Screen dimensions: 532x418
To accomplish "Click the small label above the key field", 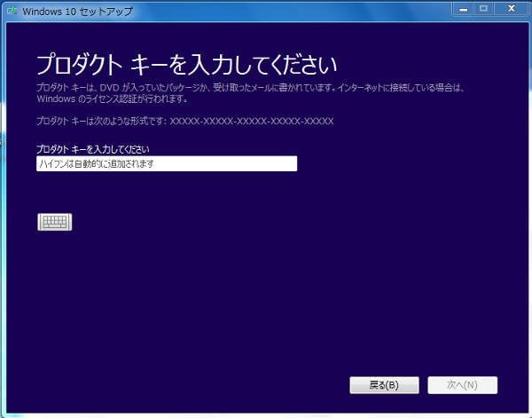I will click(92, 148).
